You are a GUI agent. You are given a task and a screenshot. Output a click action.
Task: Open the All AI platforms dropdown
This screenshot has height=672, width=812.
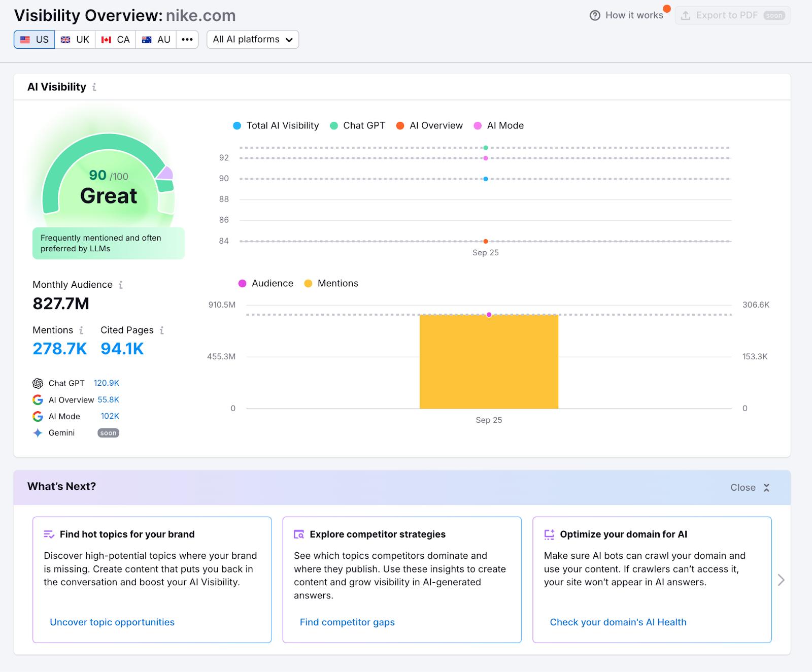click(253, 40)
